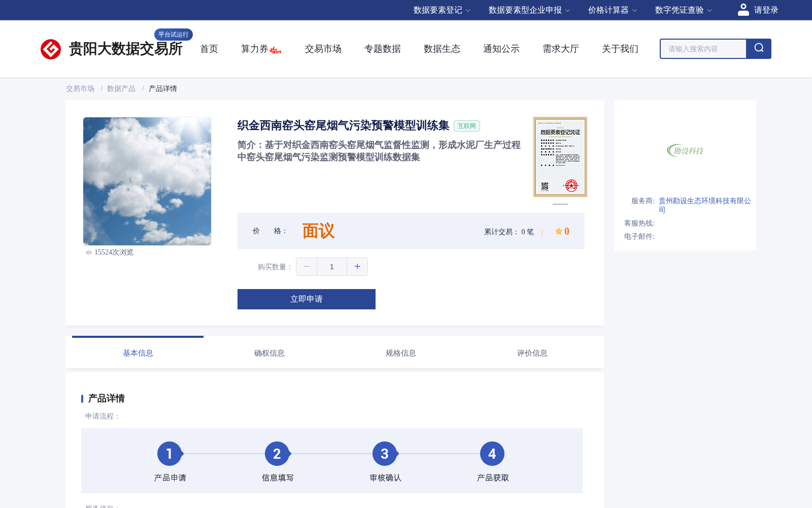Screen dimensions: 812x508
Task: Expand the 价格计算器 dropdown
Action: pos(613,10)
